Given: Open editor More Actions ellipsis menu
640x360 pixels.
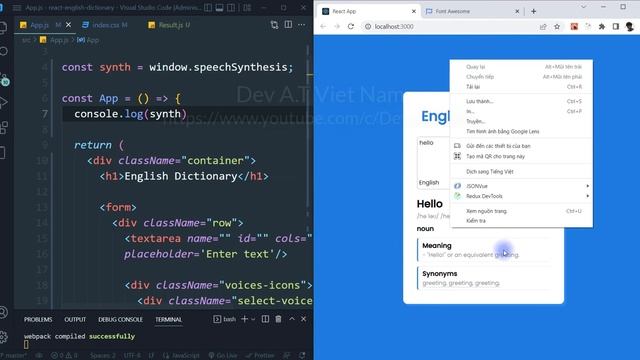Looking at the screenshot, I should point(302,24).
